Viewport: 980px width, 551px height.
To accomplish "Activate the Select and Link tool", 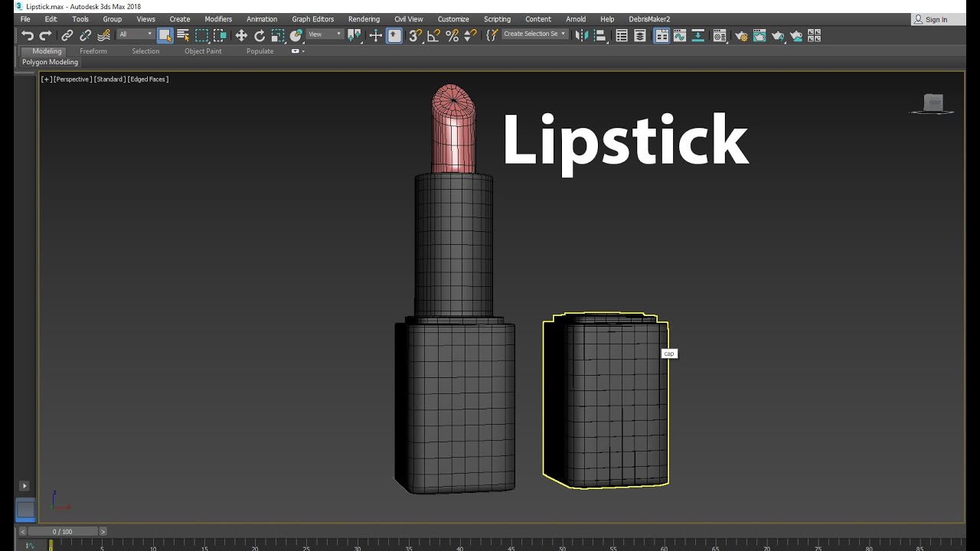I will pos(67,35).
